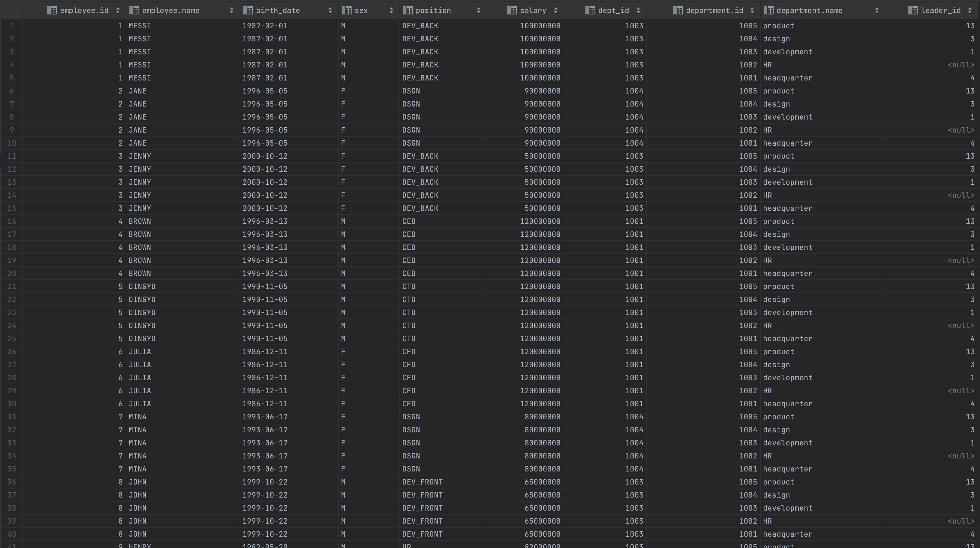Image resolution: width=980 pixels, height=548 pixels.
Task: Click the employee.id column table icon
Action: 52,10
